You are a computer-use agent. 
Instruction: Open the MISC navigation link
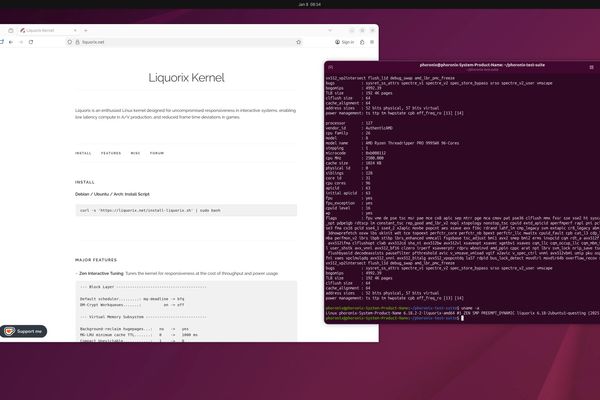pos(135,153)
